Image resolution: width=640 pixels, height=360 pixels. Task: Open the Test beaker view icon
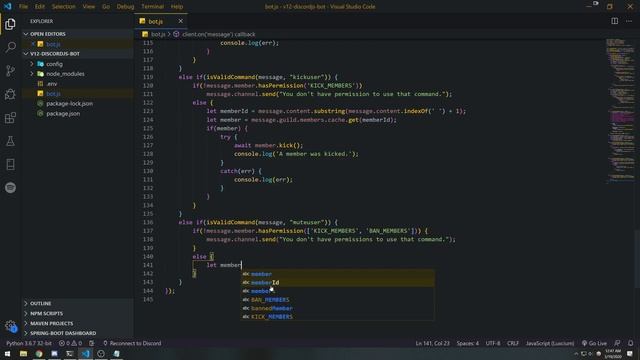coord(10,141)
